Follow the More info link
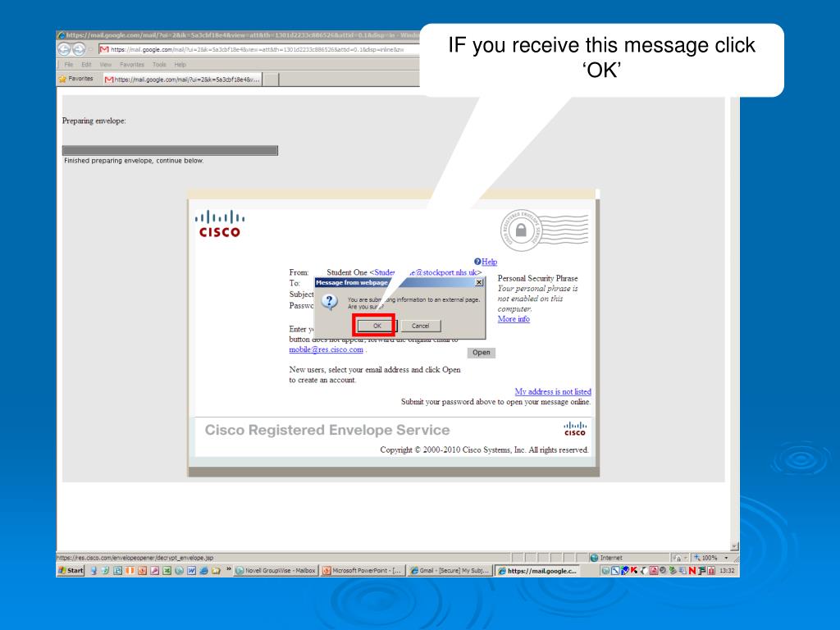 coord(514,319)
